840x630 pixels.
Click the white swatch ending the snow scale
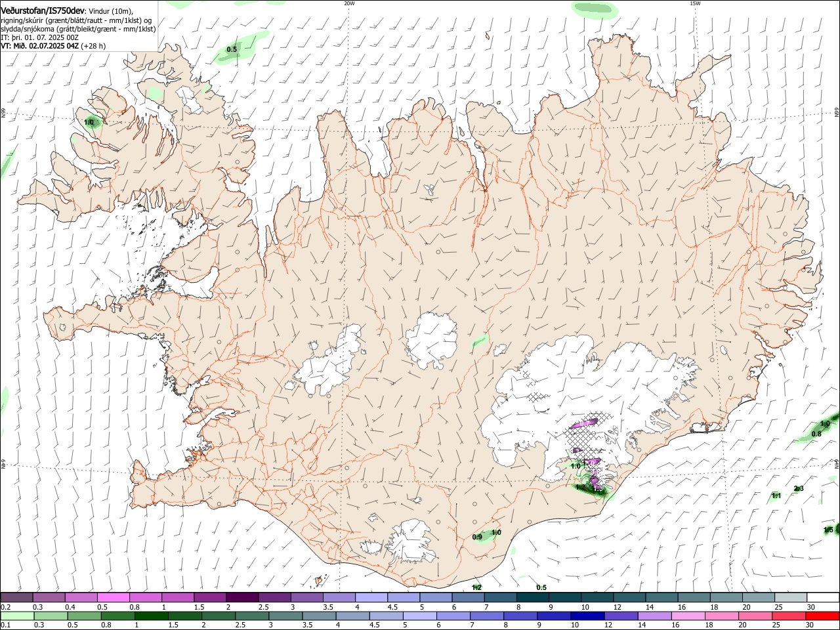pyautogui.click(x=822, y=597)
